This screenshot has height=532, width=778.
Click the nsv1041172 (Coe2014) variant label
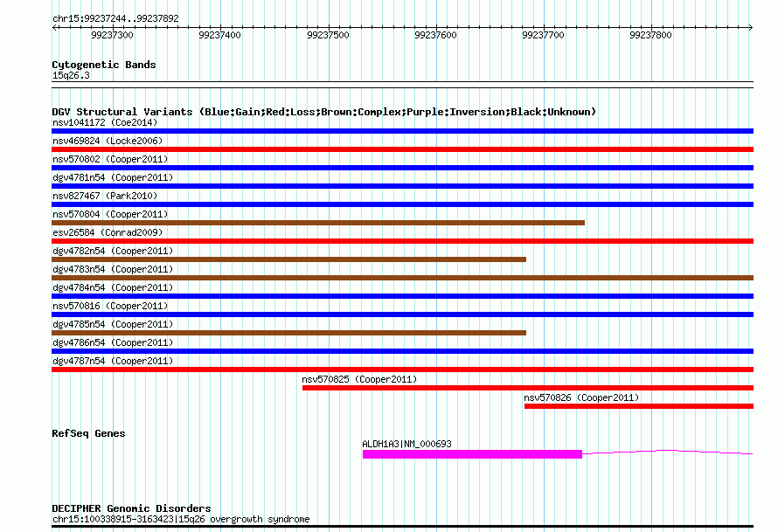[x=104, y=123]
